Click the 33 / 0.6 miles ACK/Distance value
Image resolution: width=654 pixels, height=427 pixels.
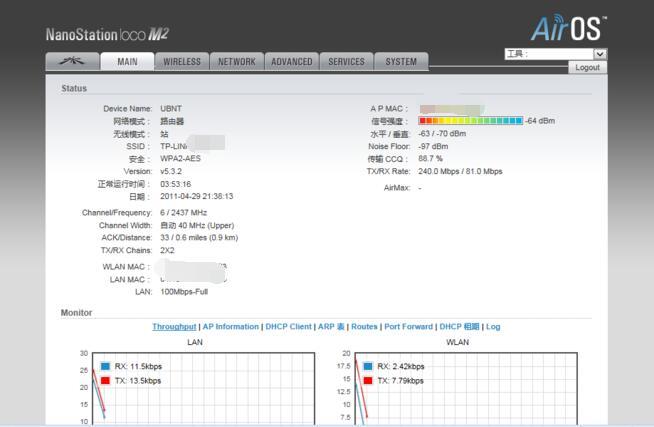pos(199,238)
